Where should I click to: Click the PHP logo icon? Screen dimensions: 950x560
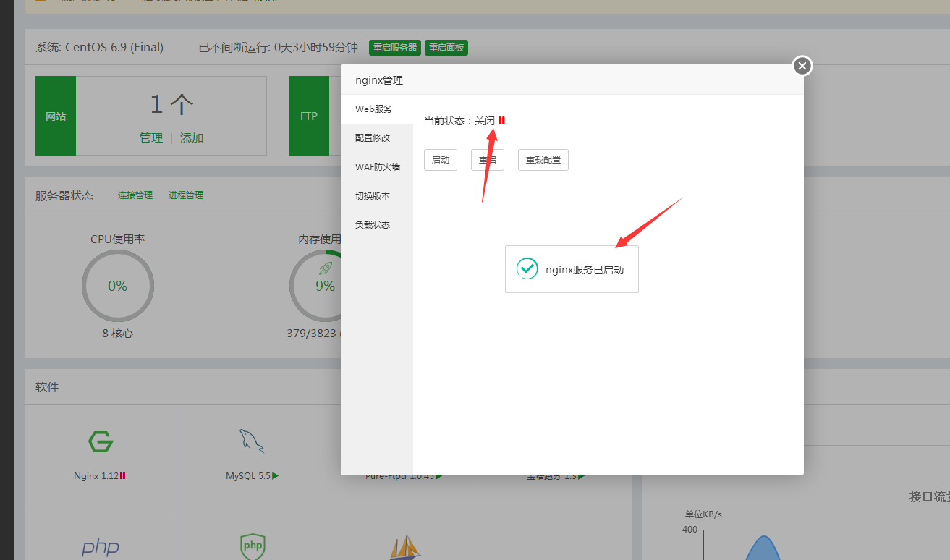[101, 548]
